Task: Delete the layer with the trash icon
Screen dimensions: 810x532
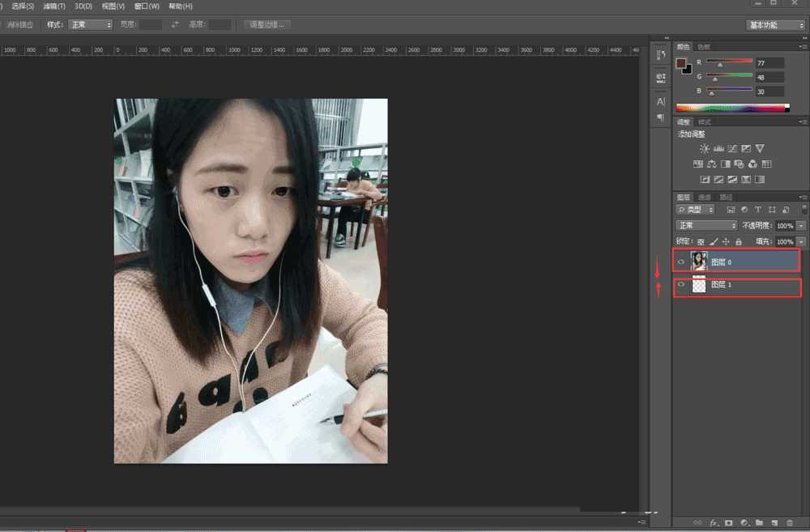Action: tap(791, 522)
